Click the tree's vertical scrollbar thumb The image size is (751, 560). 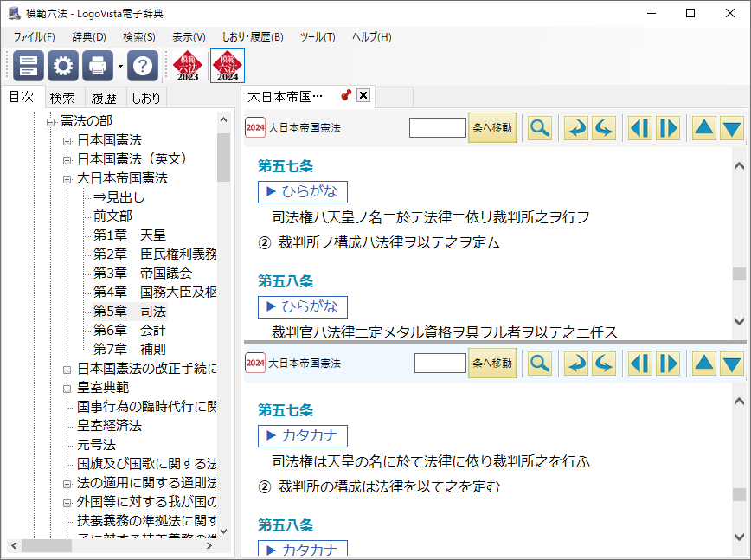(223, 158)
